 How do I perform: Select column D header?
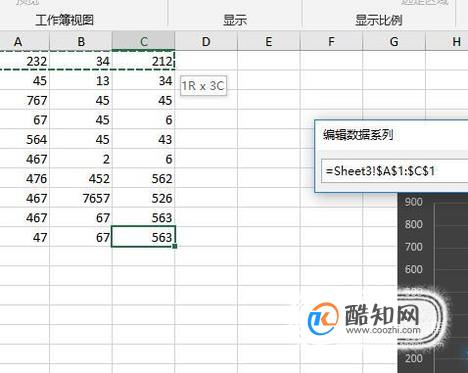(x=206, y=41)
